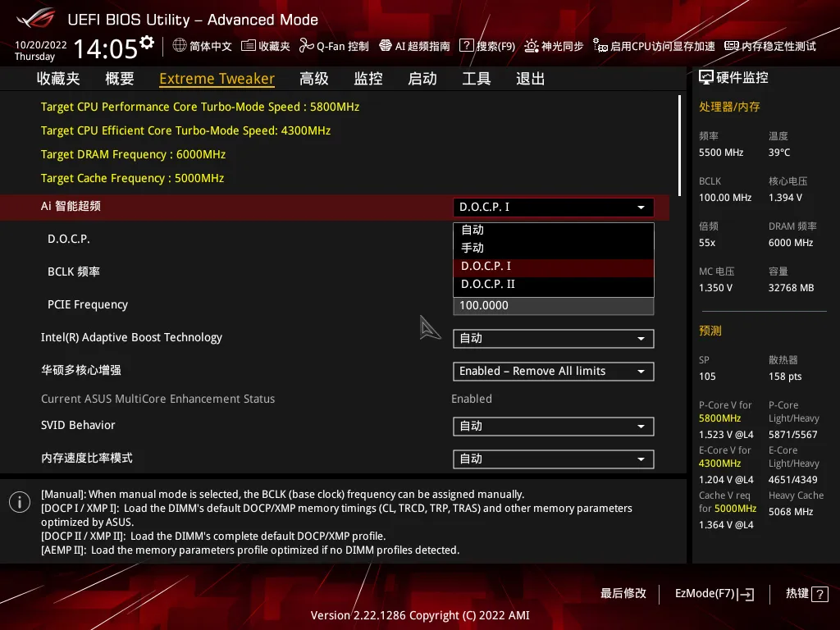Select 自动 option in the open list
Screen dimensions: 840x630
[554, 230]
